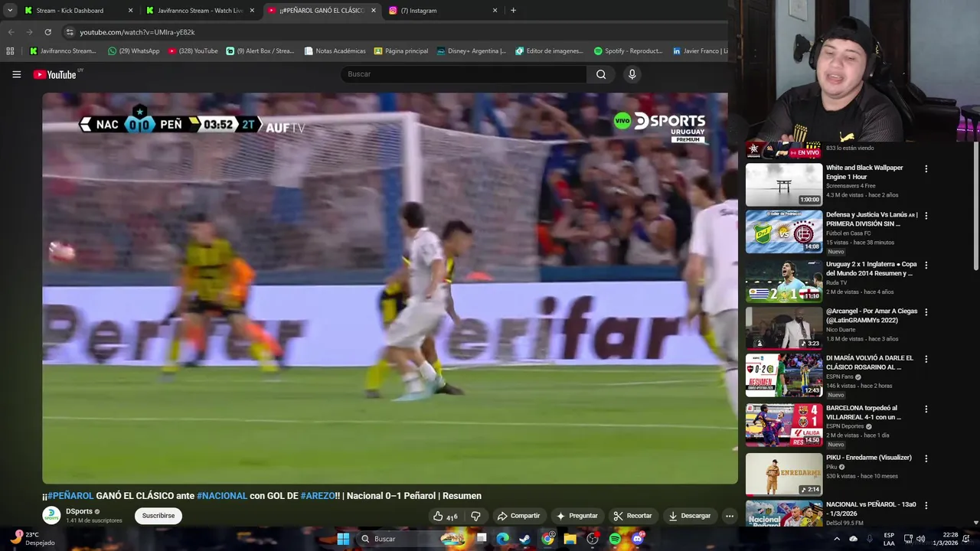The image size is (980, 551).
Task: Click the Compartir share button
Action: [518, 516]
